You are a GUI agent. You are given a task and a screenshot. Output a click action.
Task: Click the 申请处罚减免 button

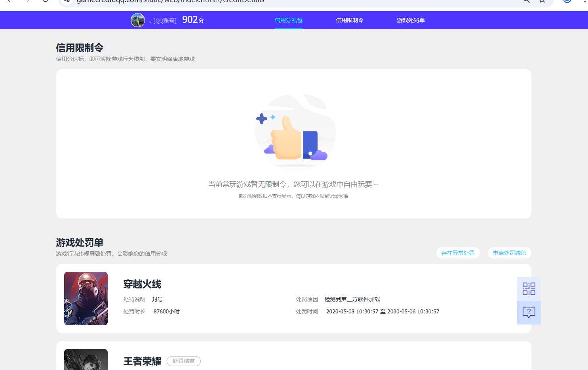coord(509,253)
